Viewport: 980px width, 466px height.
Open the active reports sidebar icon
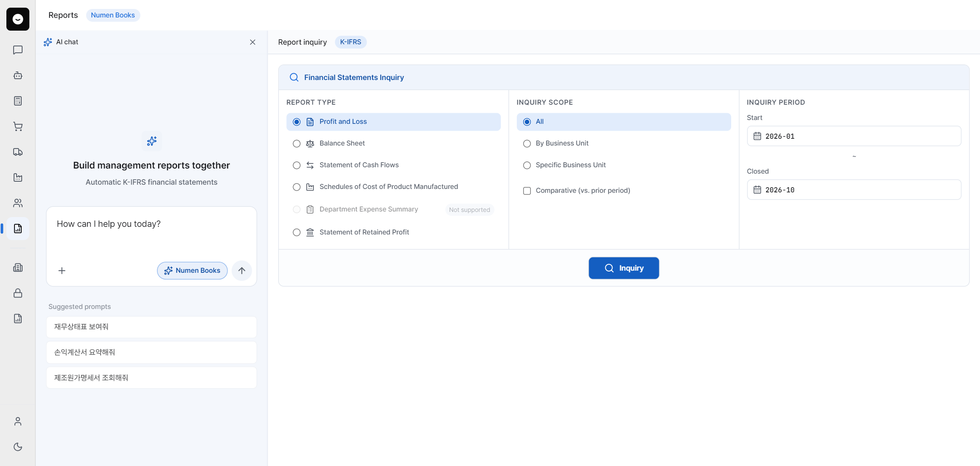[18, 229]
